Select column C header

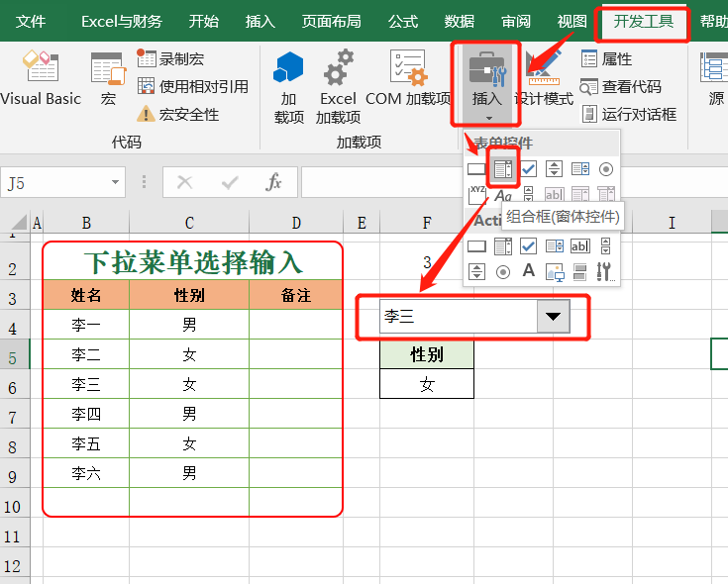coord(189,223)
